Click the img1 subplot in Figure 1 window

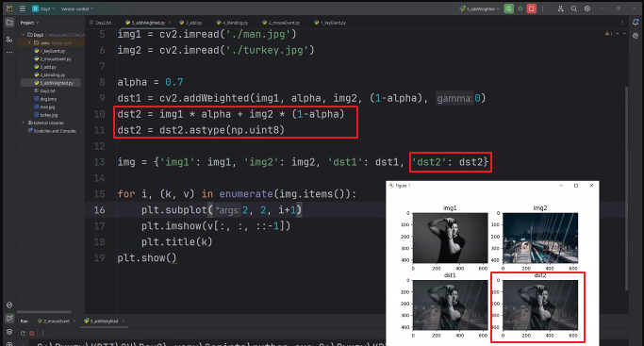pos(450,238)
